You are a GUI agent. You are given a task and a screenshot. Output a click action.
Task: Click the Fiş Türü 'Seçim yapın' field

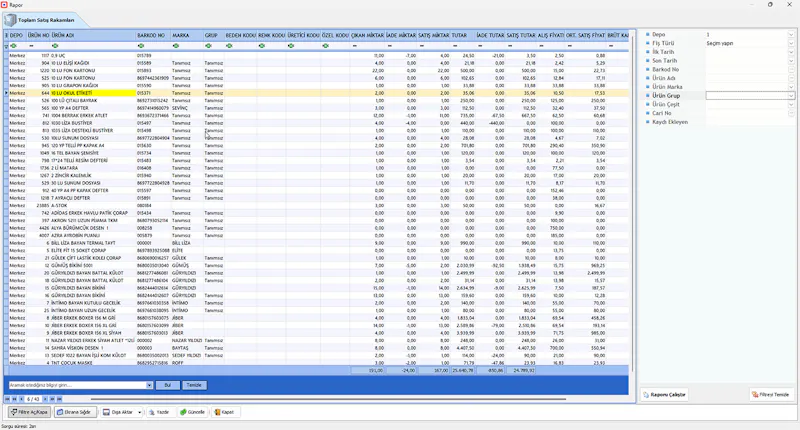(746, 43)
